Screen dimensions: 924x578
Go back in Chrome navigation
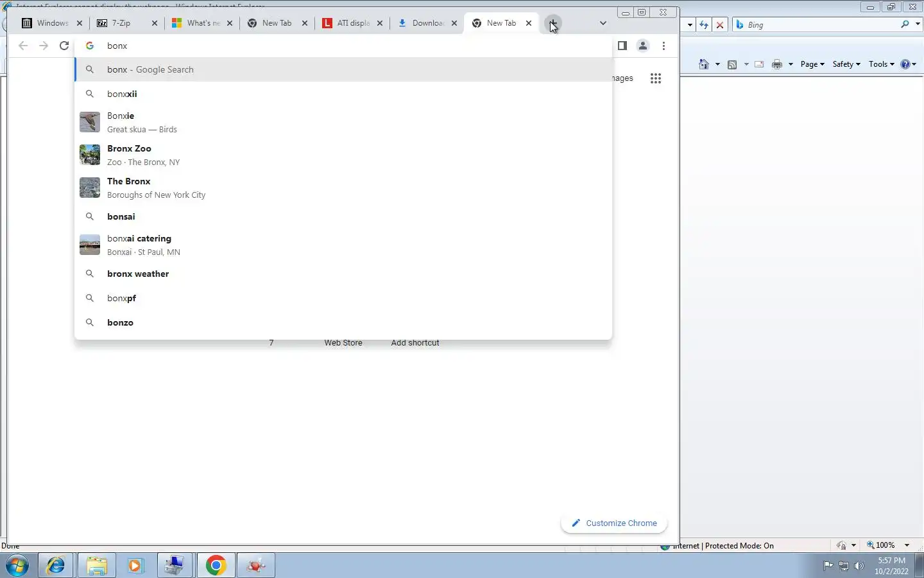point(23,46)
